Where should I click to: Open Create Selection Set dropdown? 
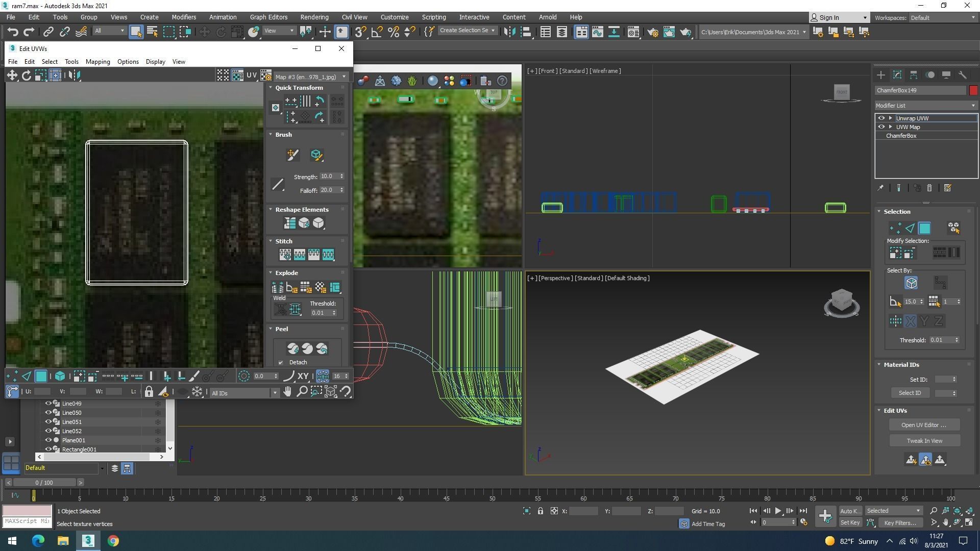[467, 31]
